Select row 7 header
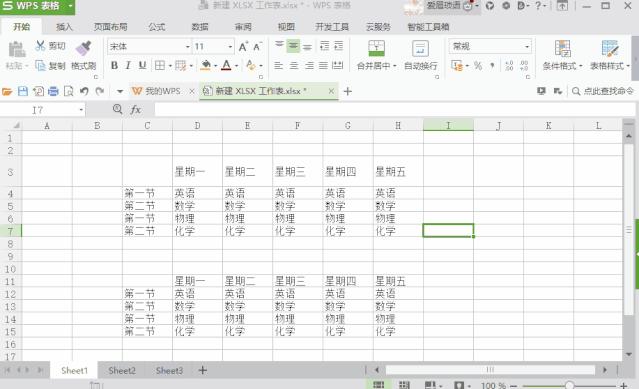The height and width of the screenshot is (389, 639). click(x=11, y=231)
